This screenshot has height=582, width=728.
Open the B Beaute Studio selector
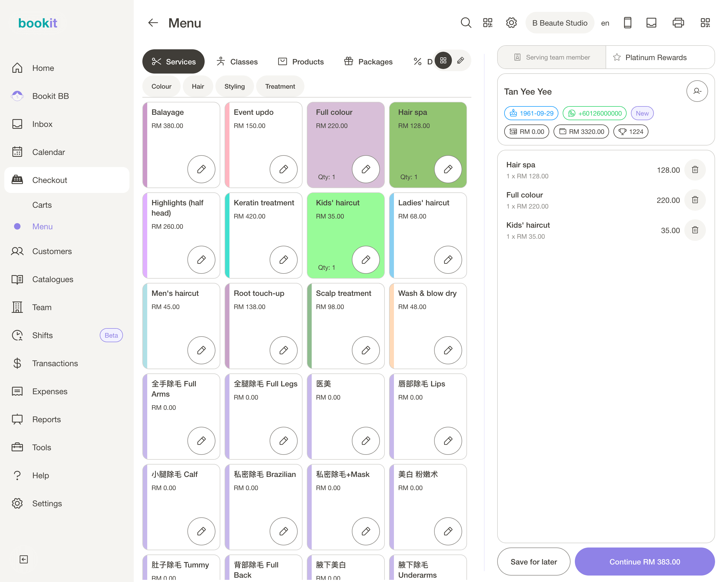[x=559, y=23]
